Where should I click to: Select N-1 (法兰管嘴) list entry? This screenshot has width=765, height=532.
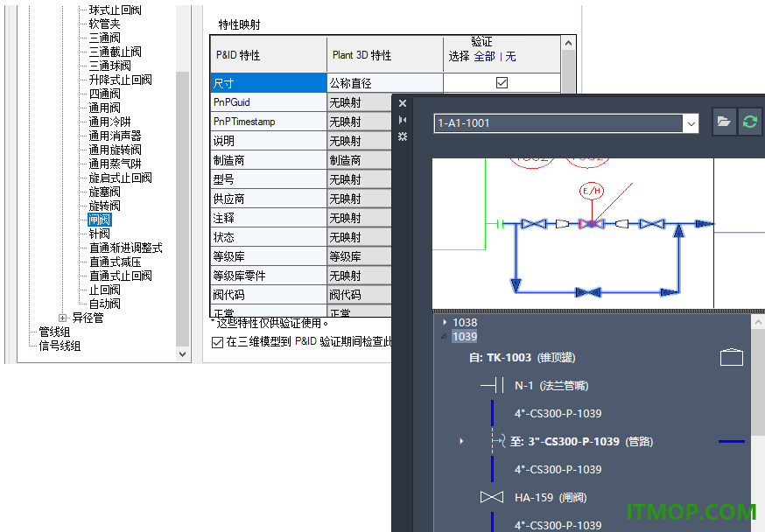click(551, 386)
